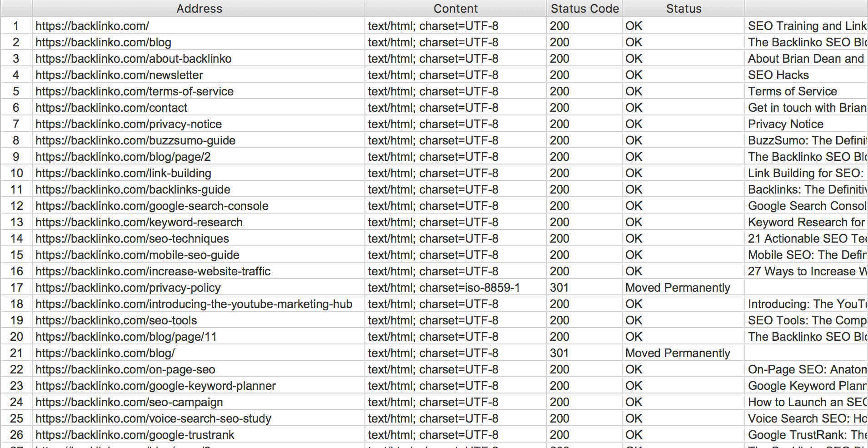Click row number 1

click(x=16, y=26)
